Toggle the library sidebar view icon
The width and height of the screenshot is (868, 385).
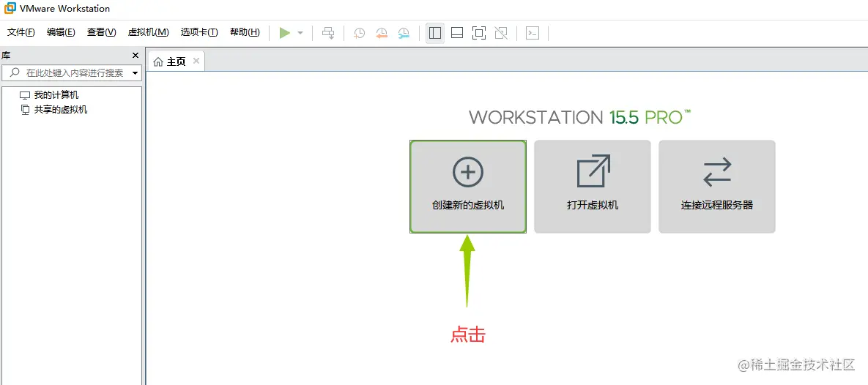tap(435, 33)
